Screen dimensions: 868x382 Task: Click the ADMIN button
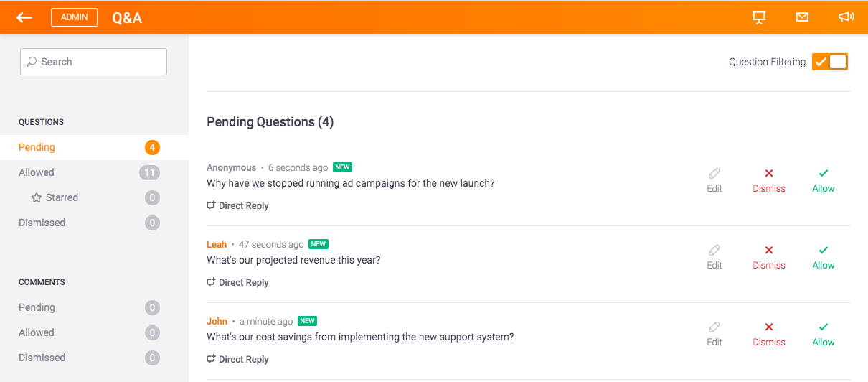74,17
